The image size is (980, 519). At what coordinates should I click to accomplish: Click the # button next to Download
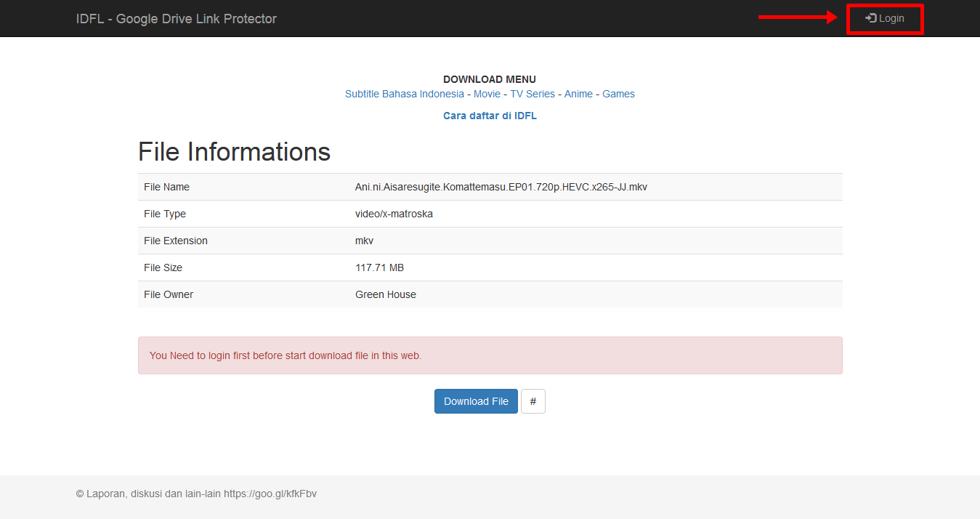pyautogui.click(x=533, y=401)
